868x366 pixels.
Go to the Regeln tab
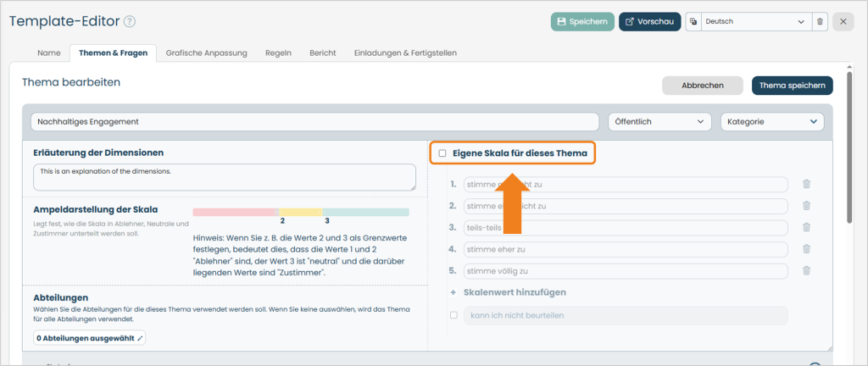(x=278, y=53)
